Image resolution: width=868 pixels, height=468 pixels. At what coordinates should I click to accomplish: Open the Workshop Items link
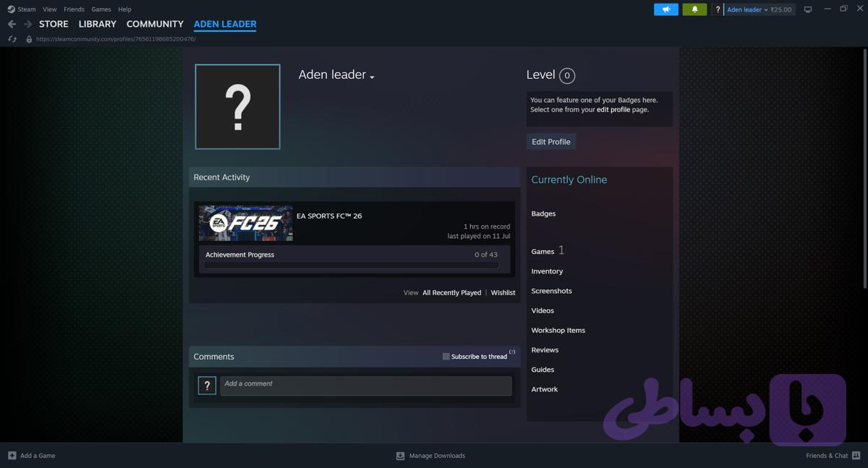[558, 331]
